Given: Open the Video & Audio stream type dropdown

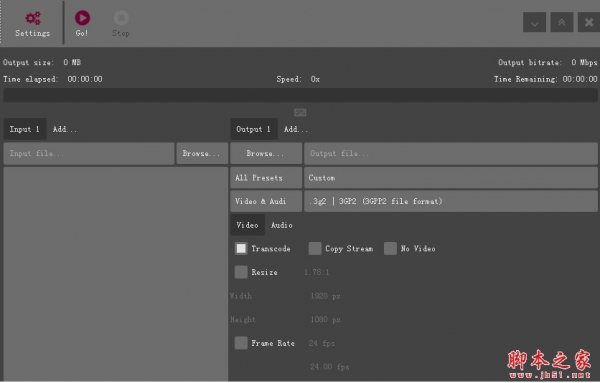Looking at the screenshot, I should click(x=266, y=201).
